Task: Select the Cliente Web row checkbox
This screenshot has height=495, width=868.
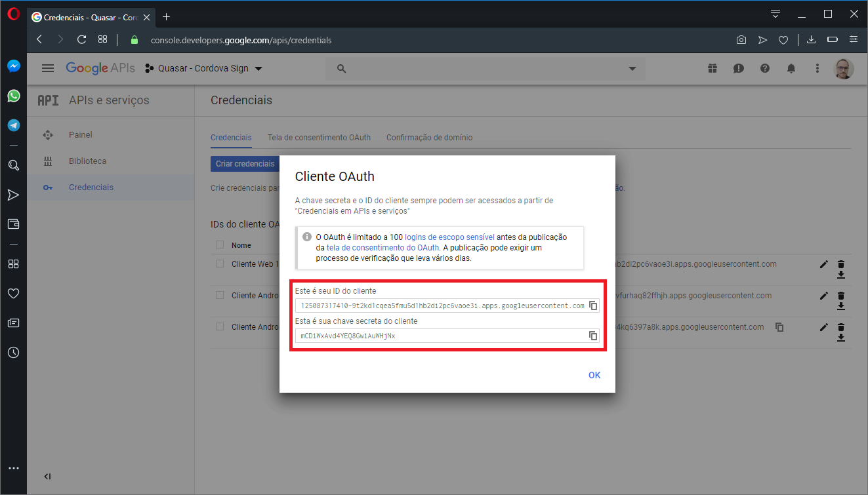Action: 219,264
